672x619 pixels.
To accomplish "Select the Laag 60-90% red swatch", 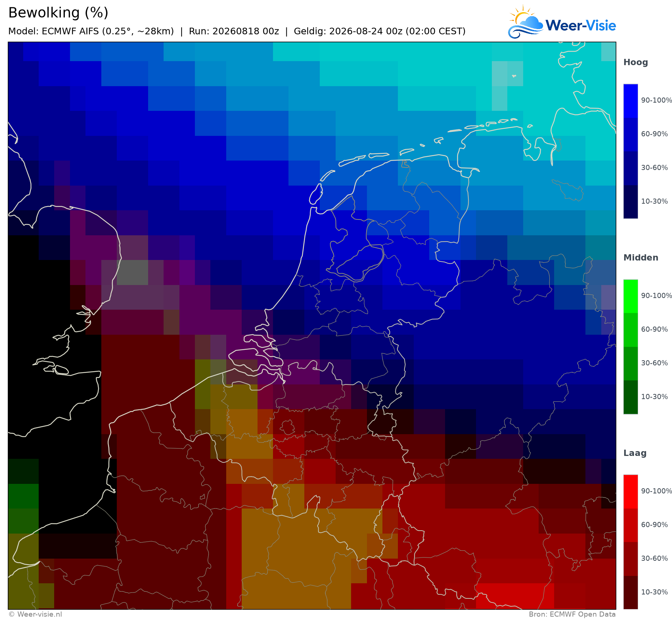I will [630, 525].
